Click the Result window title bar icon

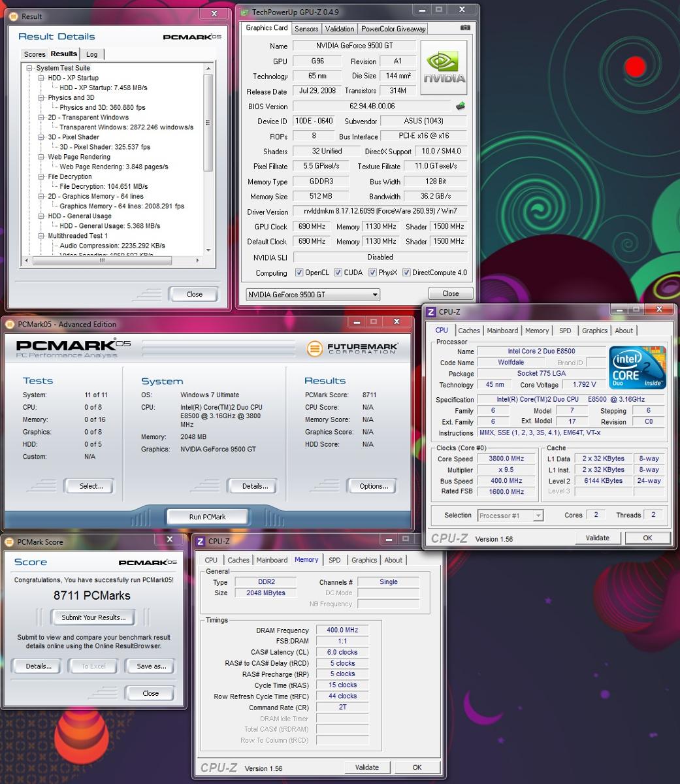[x=14, y=16]
